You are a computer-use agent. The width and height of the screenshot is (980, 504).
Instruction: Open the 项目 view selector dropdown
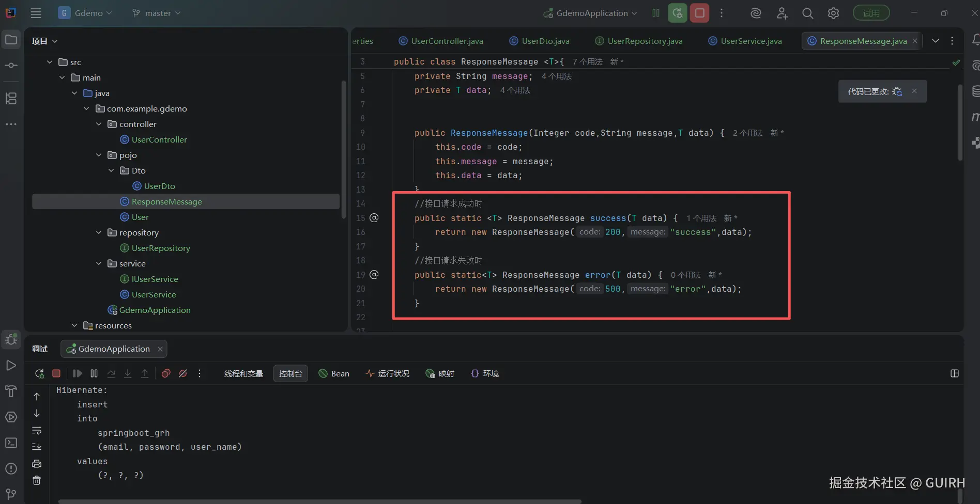click(44, 41)
